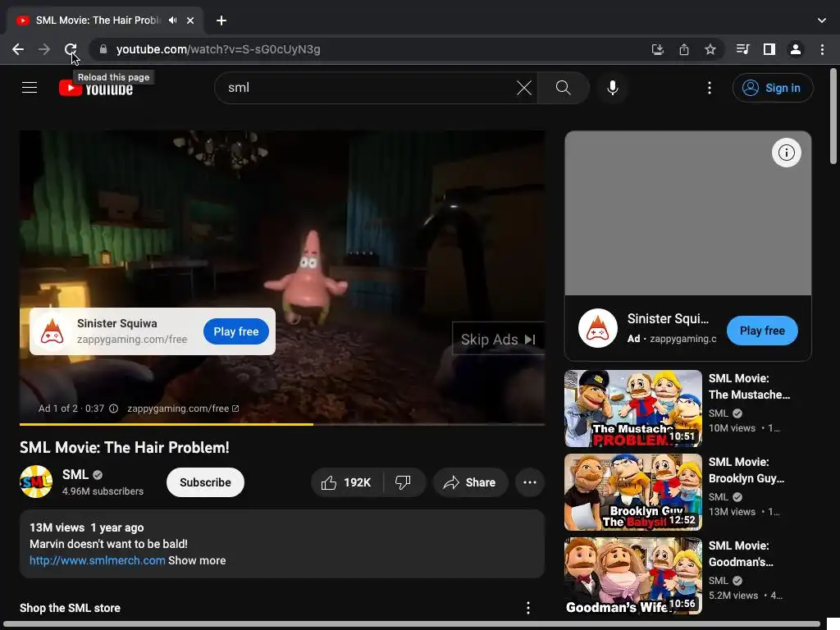
Task: Click Sinister Squiwa sidebar advertiser logo
Action: (x=597, y=328)
